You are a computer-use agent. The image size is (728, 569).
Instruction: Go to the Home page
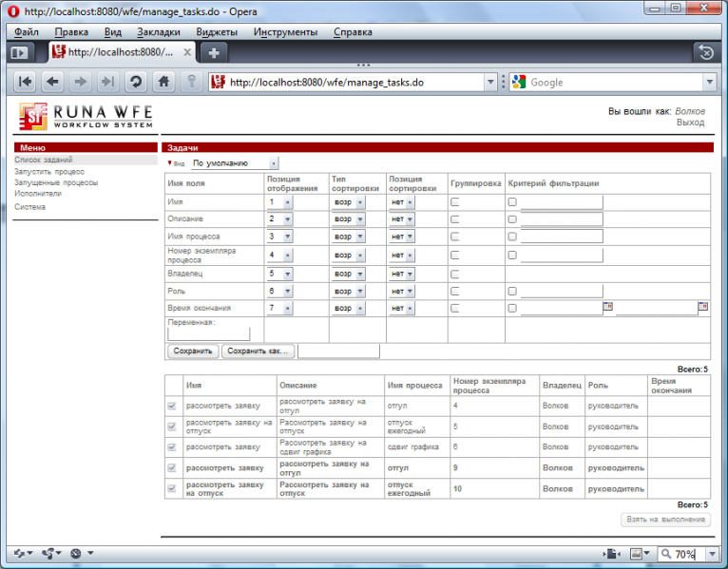(163, 82)
